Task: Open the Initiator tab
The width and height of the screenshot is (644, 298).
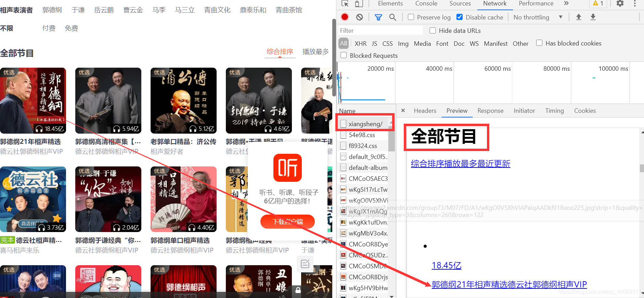Action: pyautogui.click(x=524, y=110)
